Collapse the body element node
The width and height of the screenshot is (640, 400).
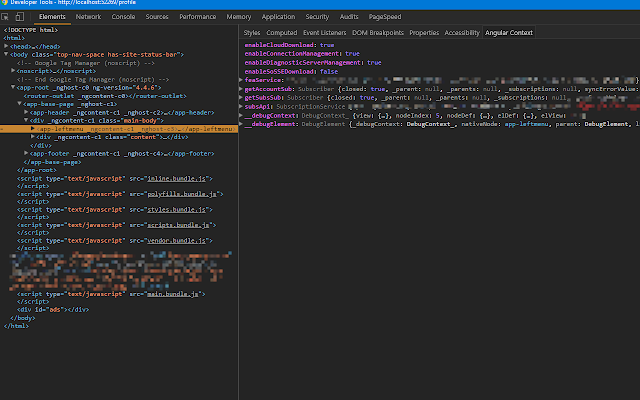7,54
